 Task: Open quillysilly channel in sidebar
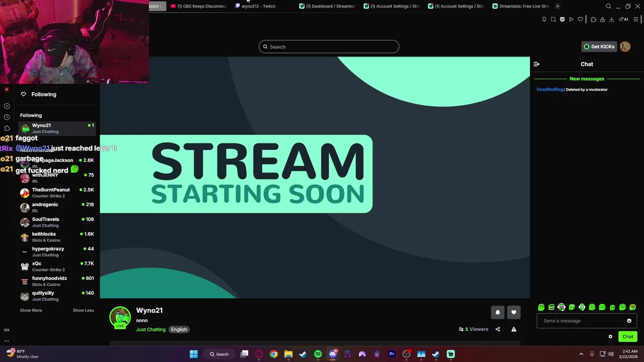tap(57, 296)
